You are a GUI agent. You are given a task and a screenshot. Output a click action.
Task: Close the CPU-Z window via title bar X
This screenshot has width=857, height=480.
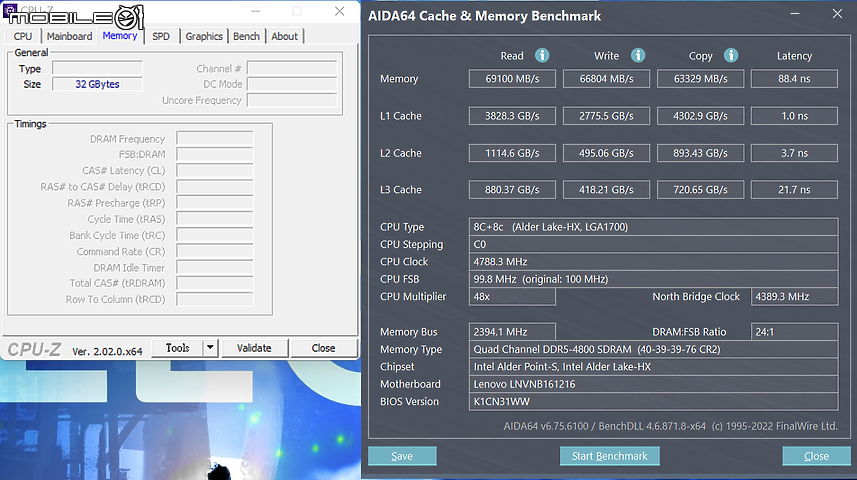pos(339,11)
